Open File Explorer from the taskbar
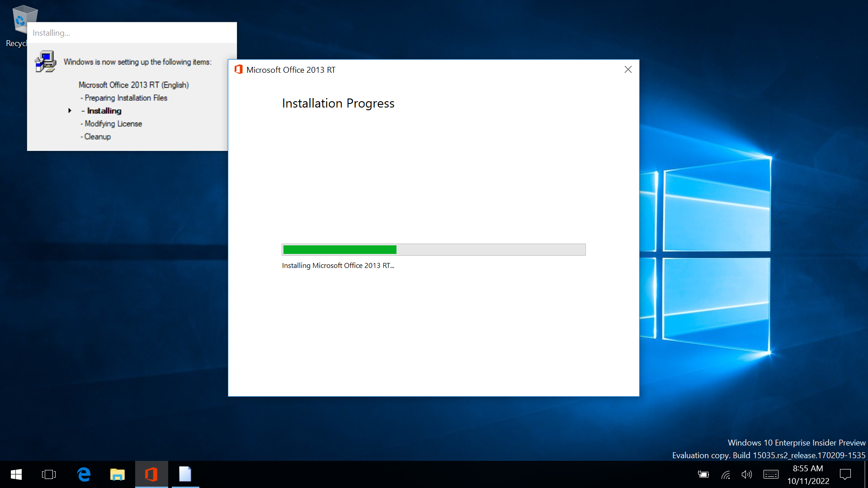Image resolution: width=868 pixels, height=488 pixels. tap(118, 474)
